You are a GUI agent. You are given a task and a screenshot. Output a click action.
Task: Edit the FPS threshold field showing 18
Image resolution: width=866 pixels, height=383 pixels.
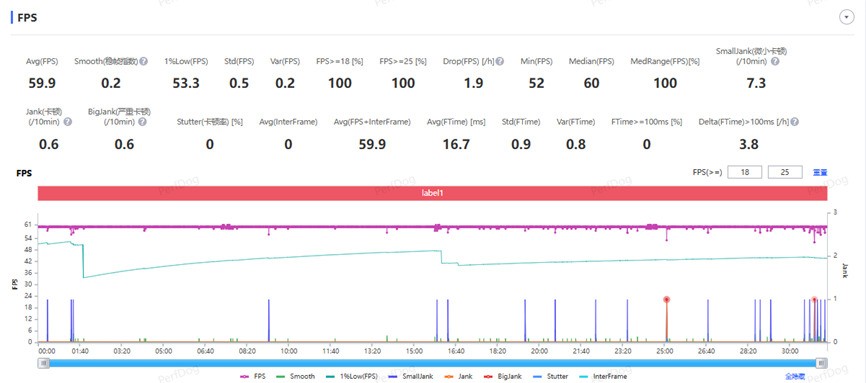click(x=744, y=172)
